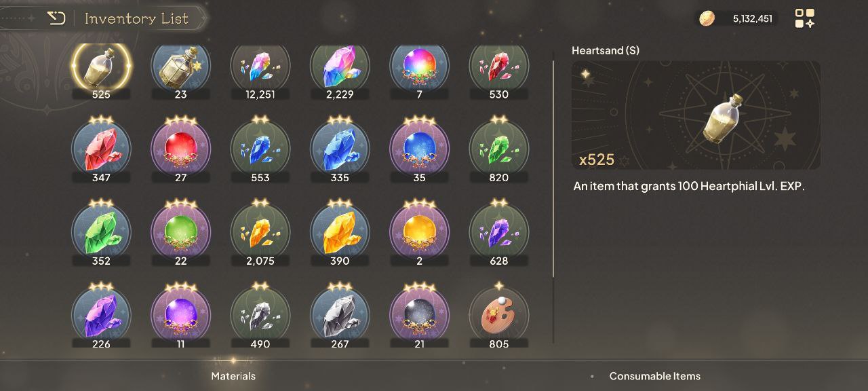Click the Heartsand (S) preview image
The height and width of the screenshot is (391, 868).
(x=696, y=115)
